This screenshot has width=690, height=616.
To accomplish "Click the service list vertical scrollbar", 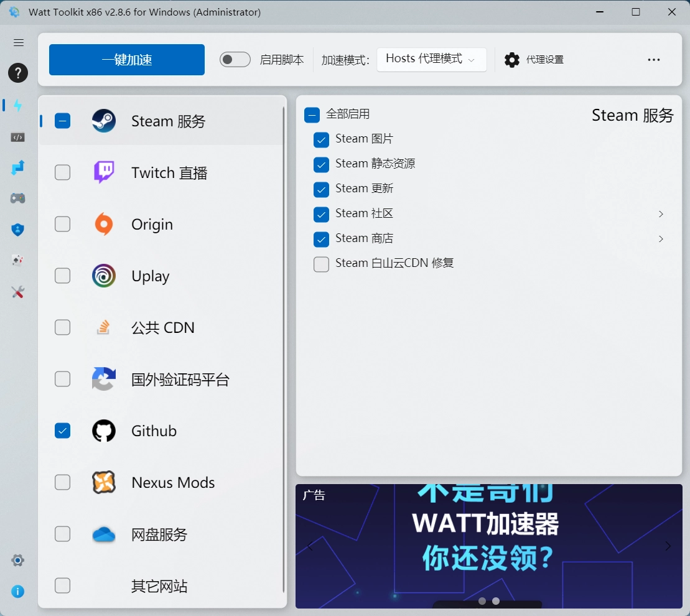I will (284, 350).
